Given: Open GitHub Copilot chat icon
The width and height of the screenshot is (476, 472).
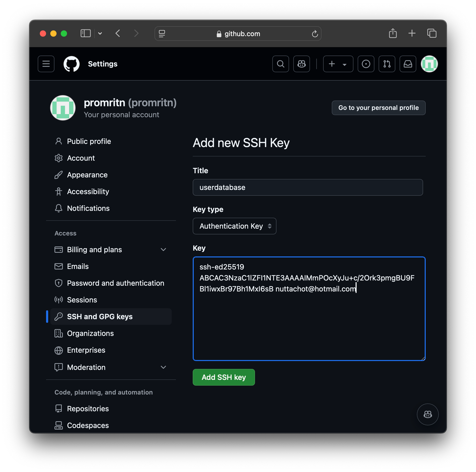Looking at the screenshot, I should [x=301, y=64].
